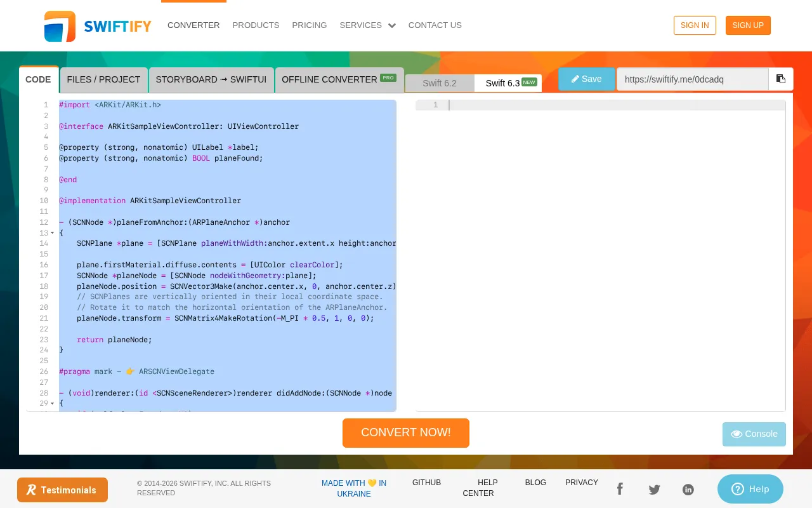Click into the Swift output editor
Viewport: 812px width, 508px height.
click(600, 255)
